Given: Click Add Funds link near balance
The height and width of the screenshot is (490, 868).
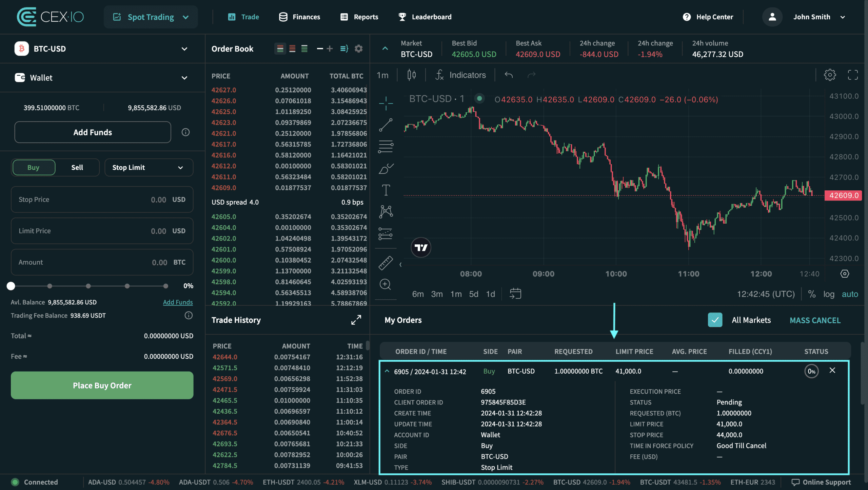Looking at the screenshot, I should (178, 302).
